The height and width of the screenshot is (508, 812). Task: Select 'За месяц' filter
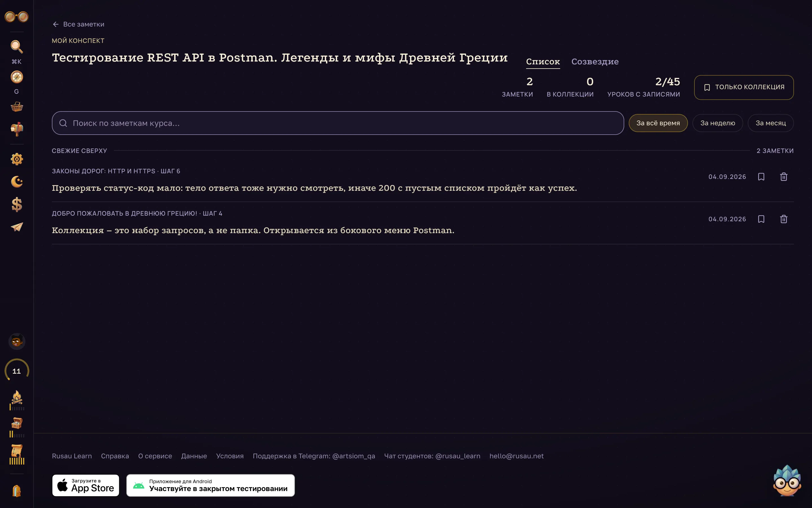pos(770,123)
